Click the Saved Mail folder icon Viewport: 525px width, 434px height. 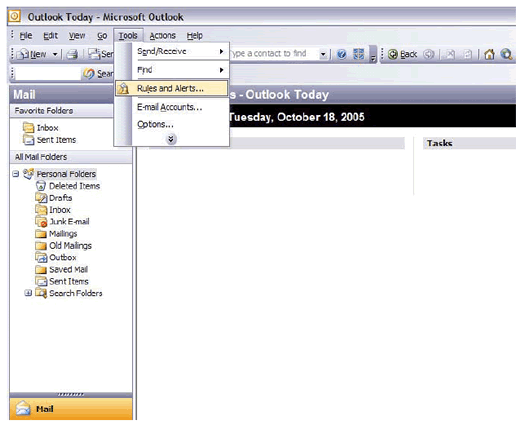41,270
